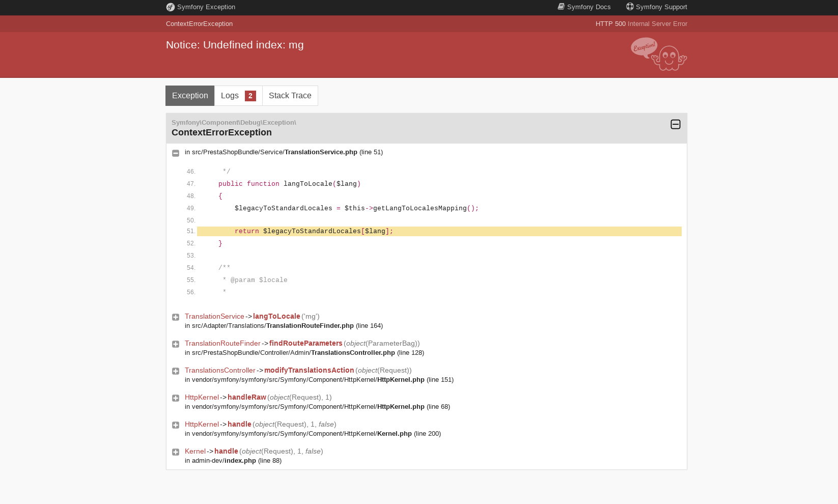This screenshot has height=504, width=838.
Task: Click the TranslationService class name
Action: pos(214,316)
